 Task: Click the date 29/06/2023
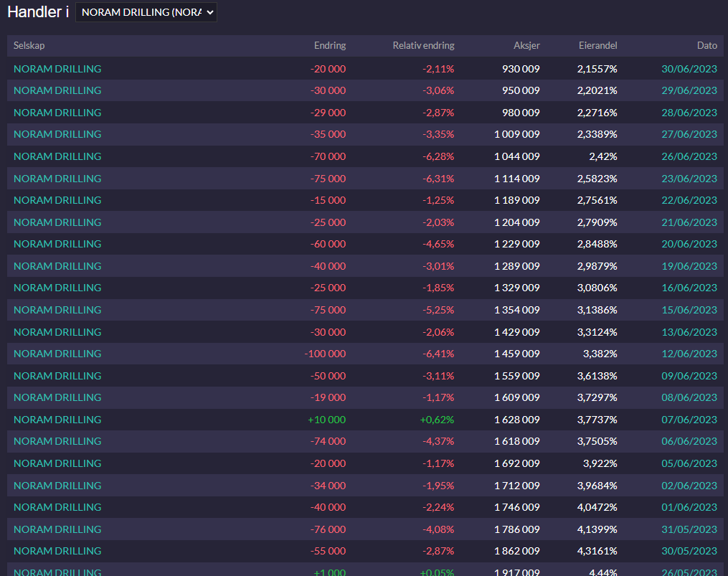(689, 90)
